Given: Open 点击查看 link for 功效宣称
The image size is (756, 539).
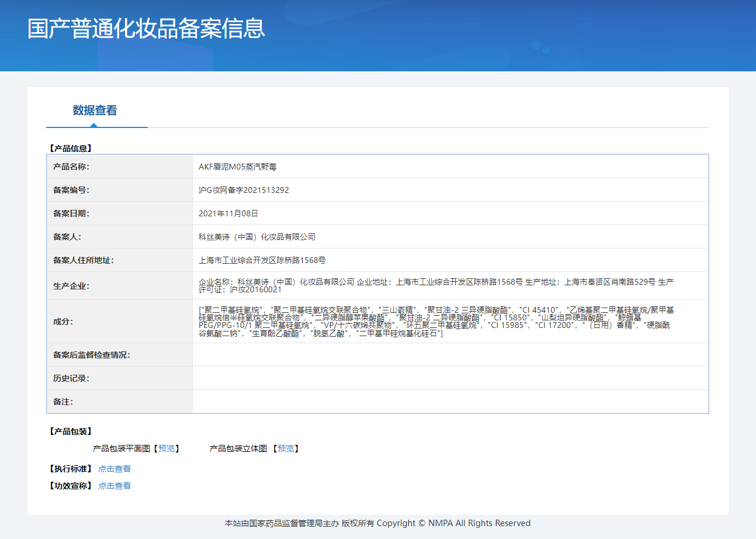Looking at the screenshot, I should [115, 486].
